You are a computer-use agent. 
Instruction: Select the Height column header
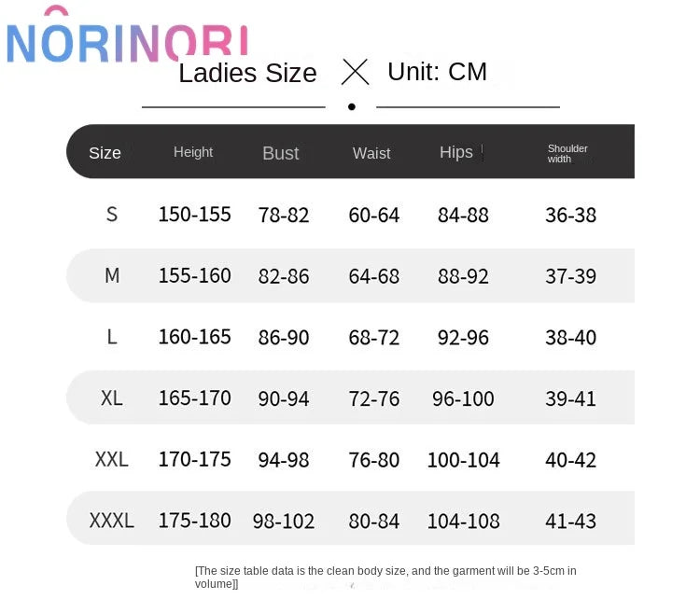(193, 152)
